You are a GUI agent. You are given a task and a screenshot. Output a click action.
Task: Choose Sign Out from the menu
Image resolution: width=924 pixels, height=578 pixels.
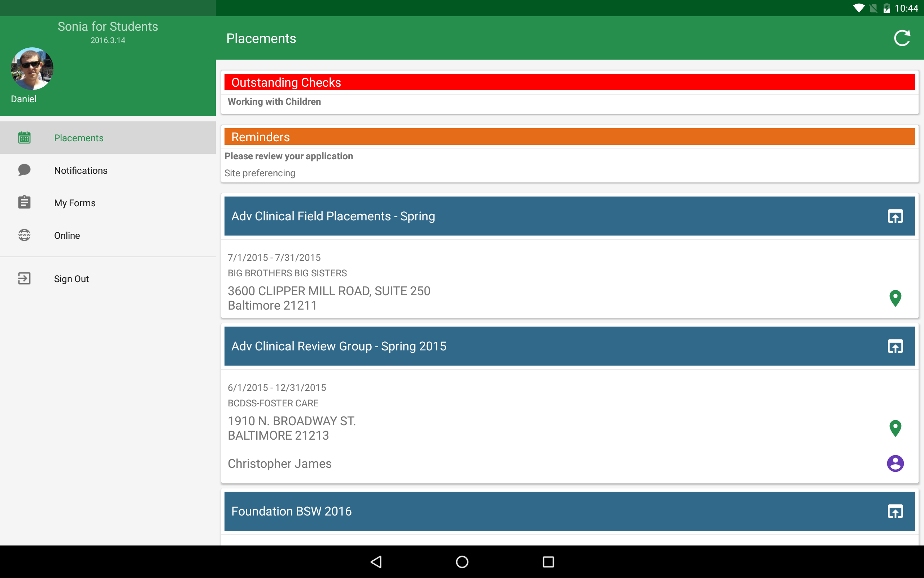coord(108,279)
